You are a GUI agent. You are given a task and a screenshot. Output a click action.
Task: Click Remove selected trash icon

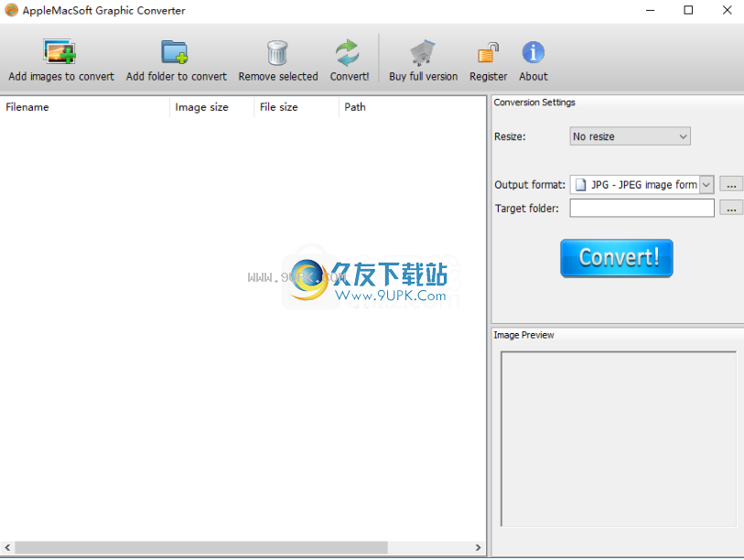(x=277, y=52)
